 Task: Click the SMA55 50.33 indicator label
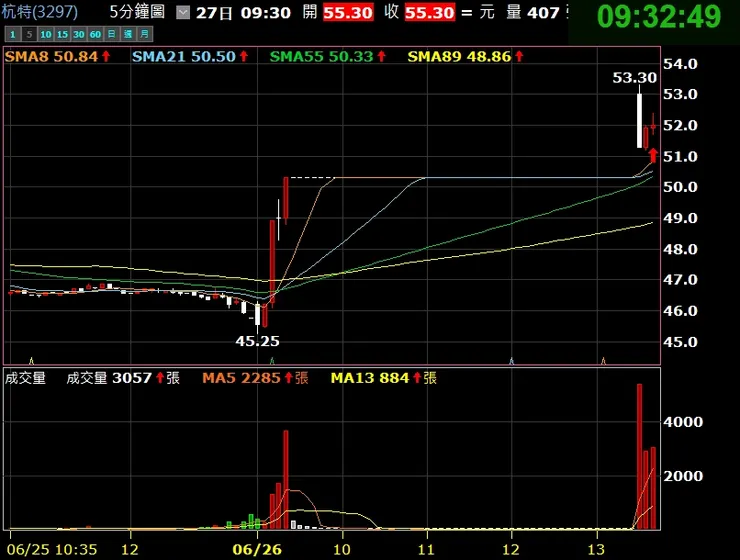328,57
